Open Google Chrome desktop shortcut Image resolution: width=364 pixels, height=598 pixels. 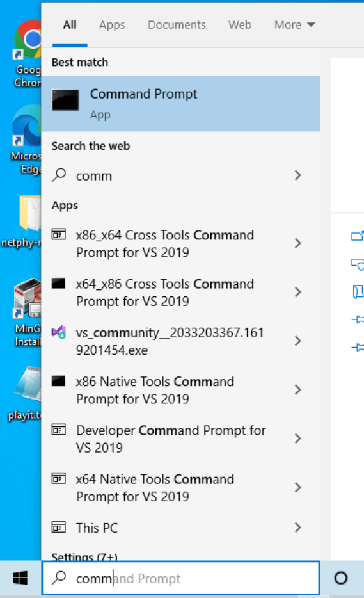click(x=28, y=53)
